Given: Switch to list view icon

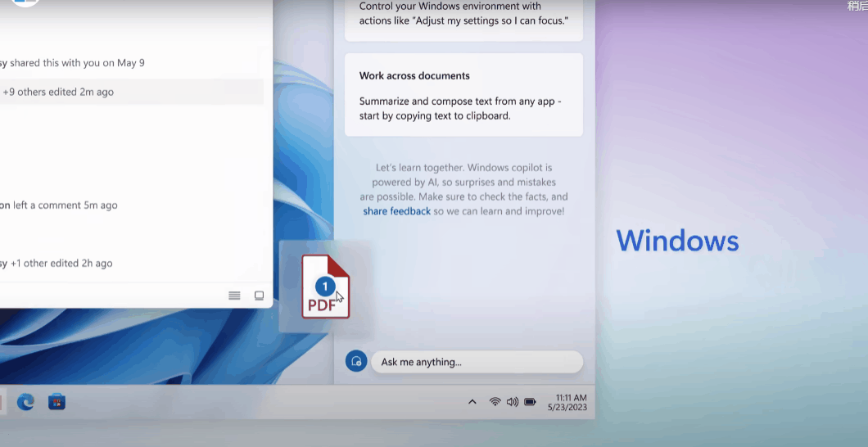Looking at the screenshot, I should [235, 296].
